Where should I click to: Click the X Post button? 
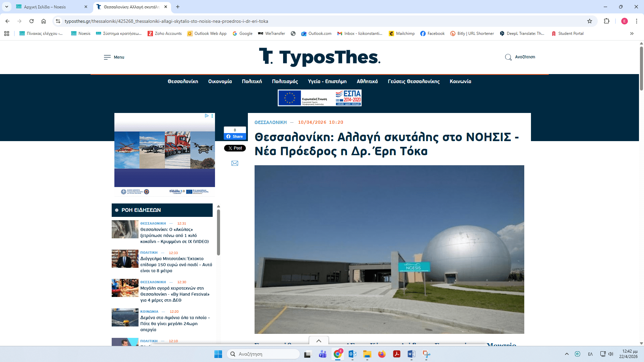[235, 148]
